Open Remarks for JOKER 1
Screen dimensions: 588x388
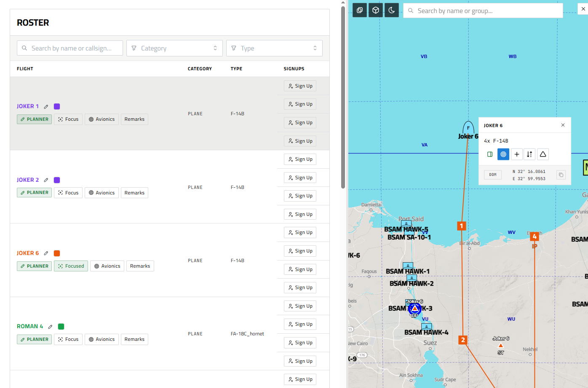(134, 120)
